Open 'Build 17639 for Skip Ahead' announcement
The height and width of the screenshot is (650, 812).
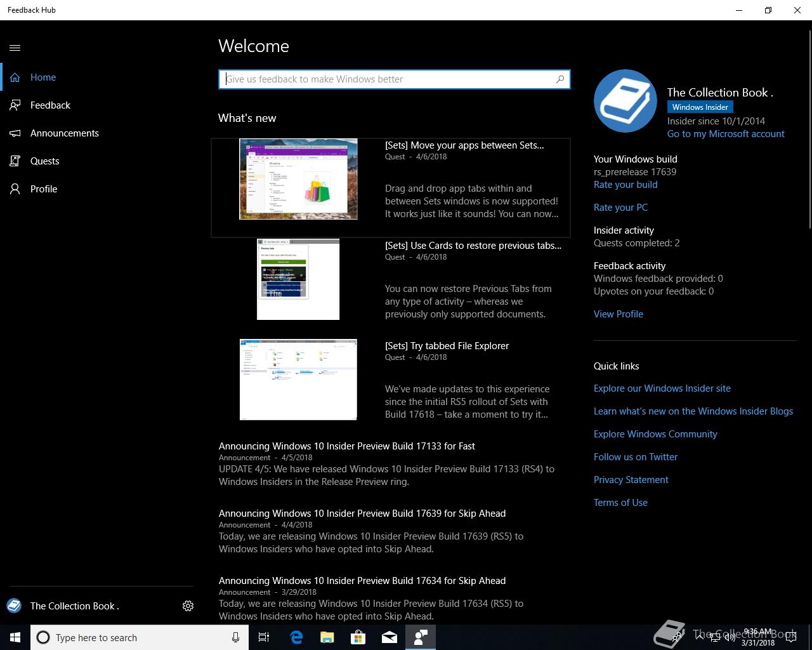[362, 514]
